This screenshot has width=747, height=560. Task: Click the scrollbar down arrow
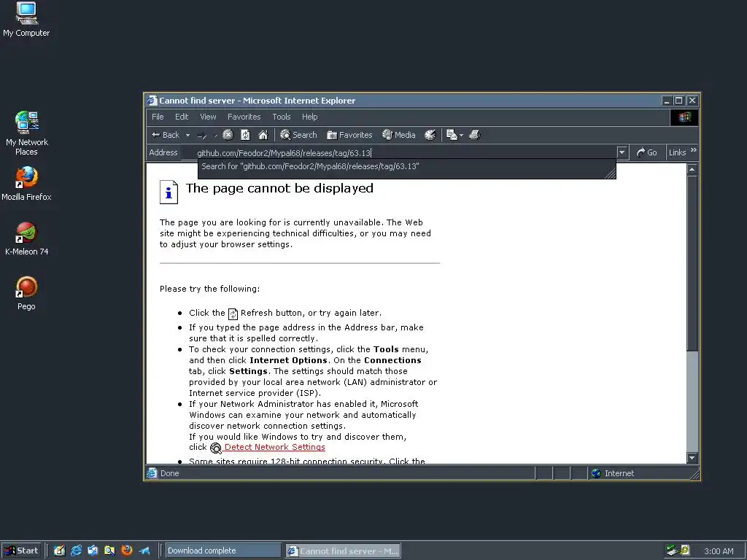tap(692, 458)
